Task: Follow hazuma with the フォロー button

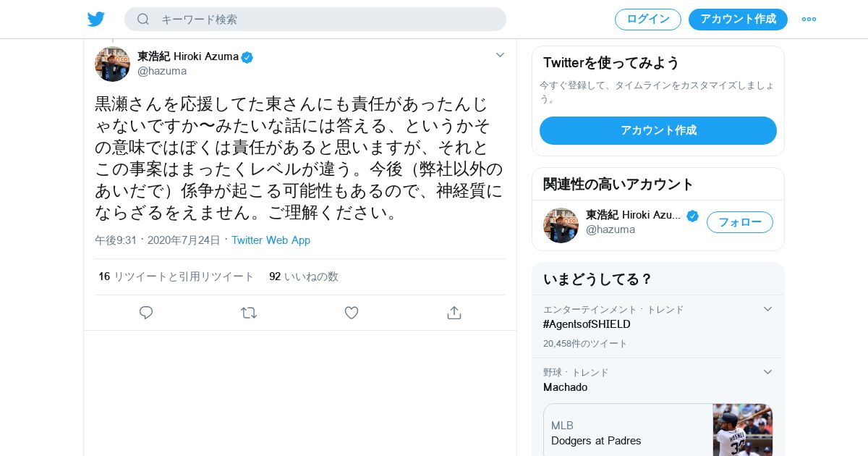Action: pyautogui.click(x=739, y=222)
